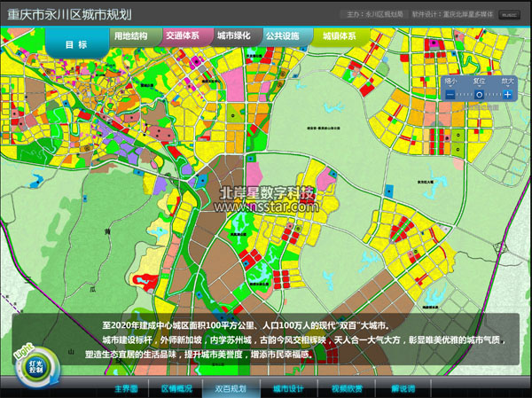Click the zoom slider track

pos(465,93)
